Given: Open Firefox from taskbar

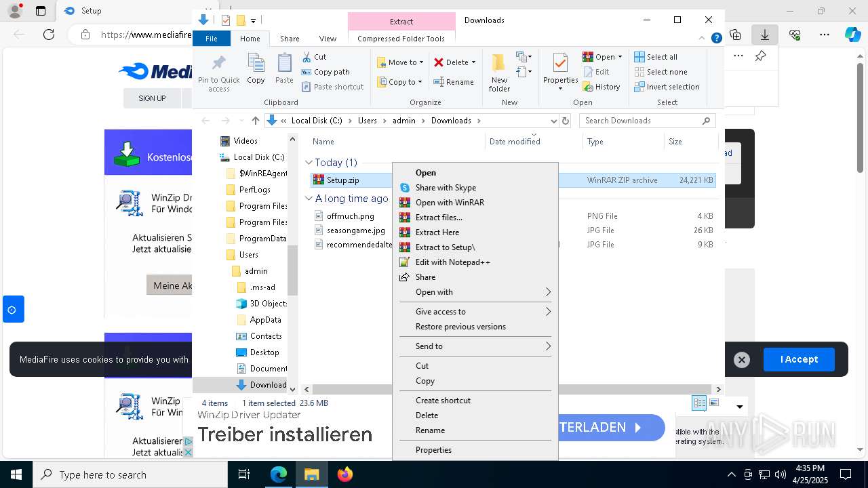Looking at the screenshot, I should (344, 474).
